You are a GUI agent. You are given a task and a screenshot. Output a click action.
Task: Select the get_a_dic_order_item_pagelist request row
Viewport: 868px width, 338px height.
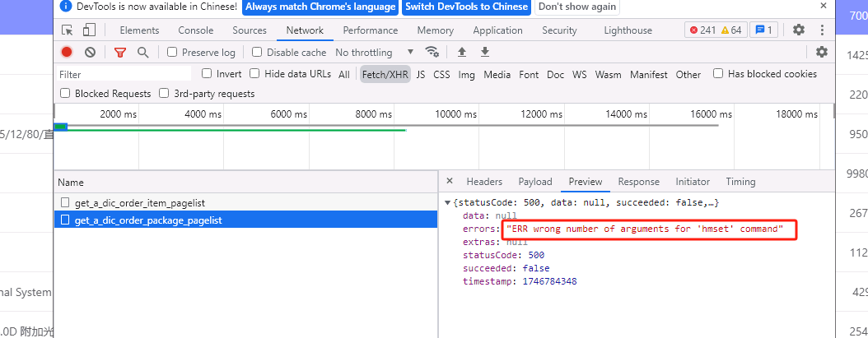pyautogui.click(x=245, y=202)
